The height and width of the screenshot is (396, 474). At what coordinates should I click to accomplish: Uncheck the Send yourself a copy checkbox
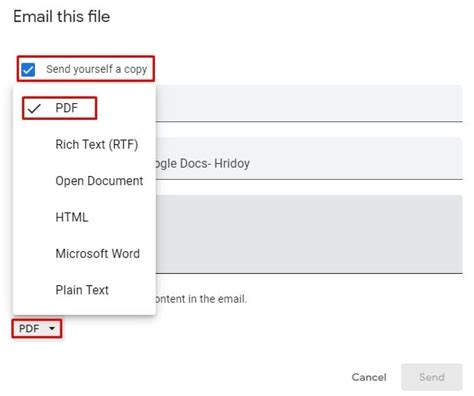click(28, 70)
